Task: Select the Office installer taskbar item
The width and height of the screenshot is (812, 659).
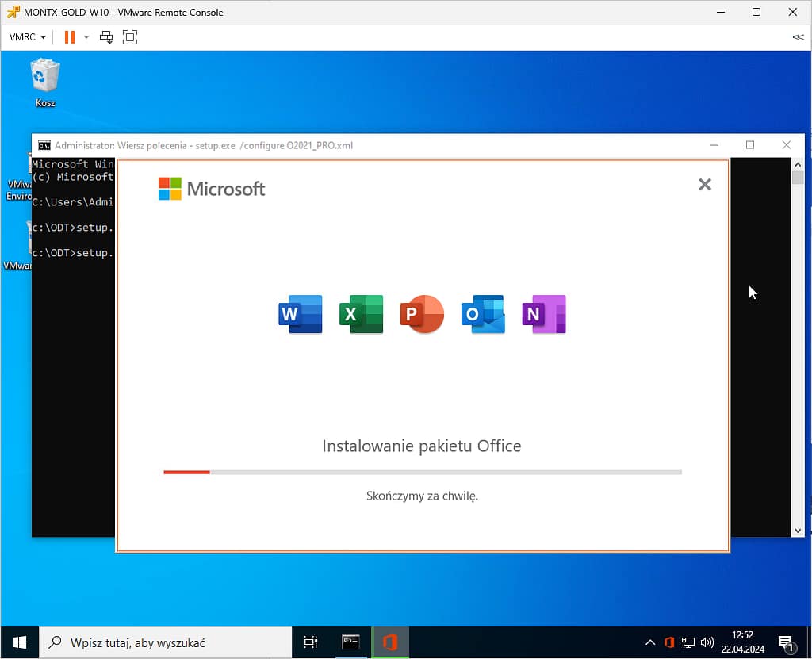Action: (x=390, y=642)
